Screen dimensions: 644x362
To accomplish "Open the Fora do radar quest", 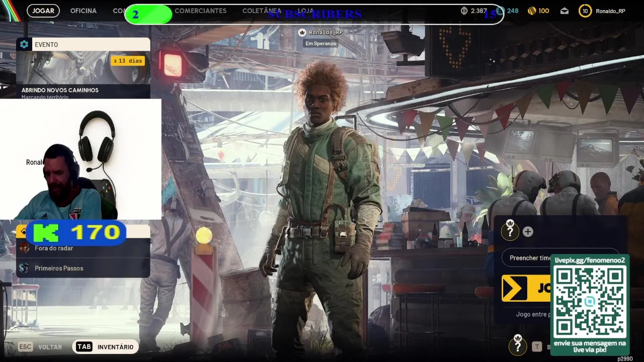I will (83, 248).
